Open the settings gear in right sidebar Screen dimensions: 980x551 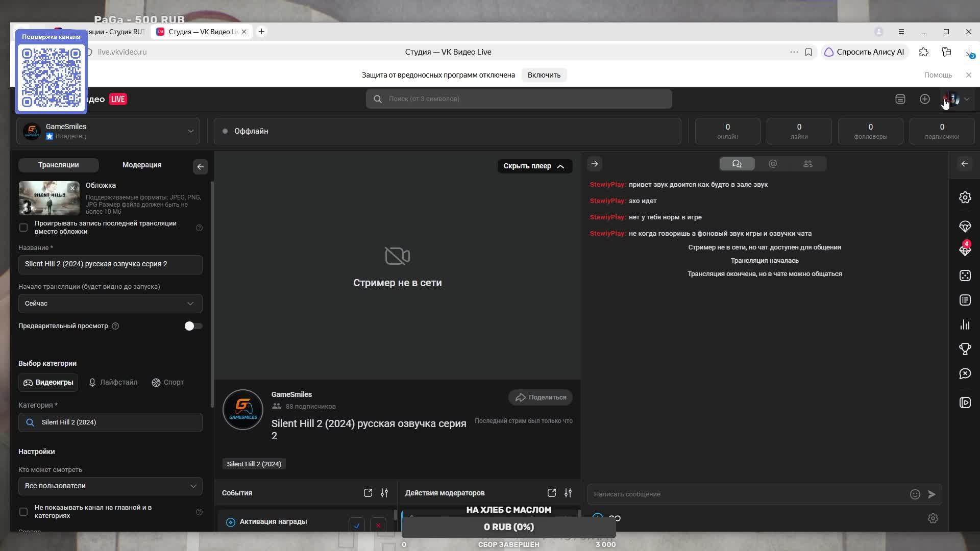click(x=965, y=197)
